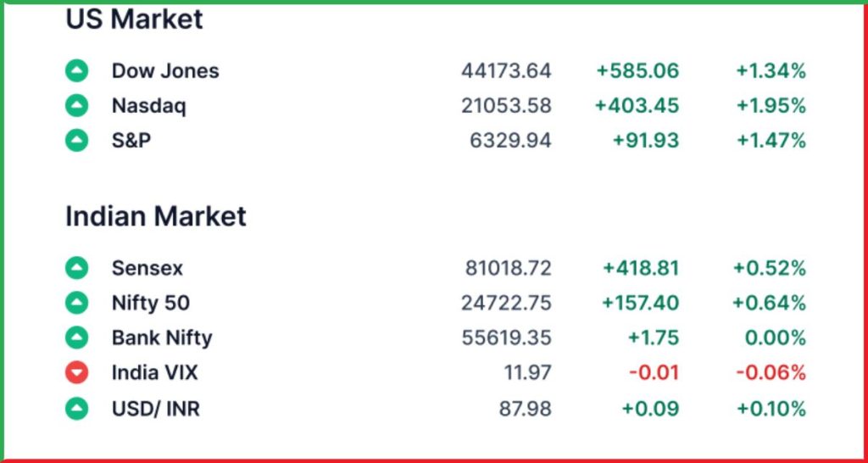The height and width of the screenshot is (463, 868).
Task: Click the green up icon for USD/ INR
Action: click(x=76, y=410)
